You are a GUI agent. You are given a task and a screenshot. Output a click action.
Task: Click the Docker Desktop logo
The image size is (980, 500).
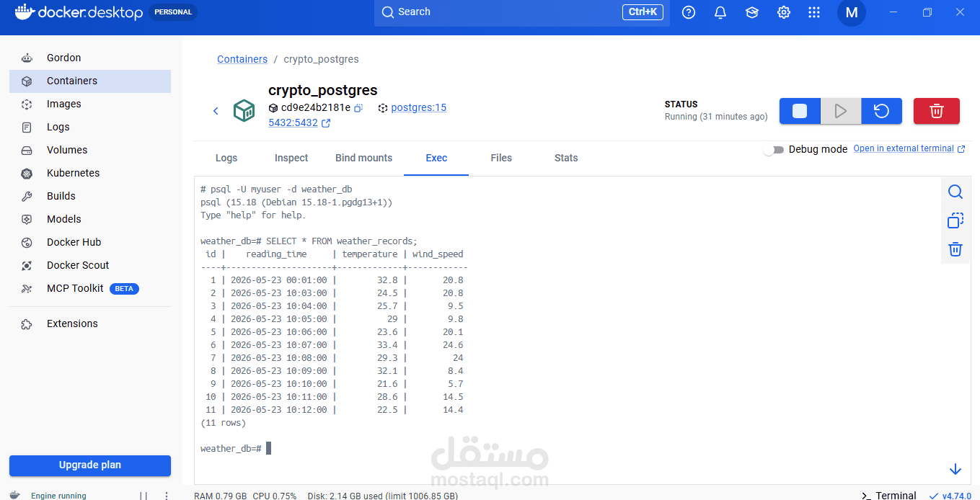(x=79, y=12)
